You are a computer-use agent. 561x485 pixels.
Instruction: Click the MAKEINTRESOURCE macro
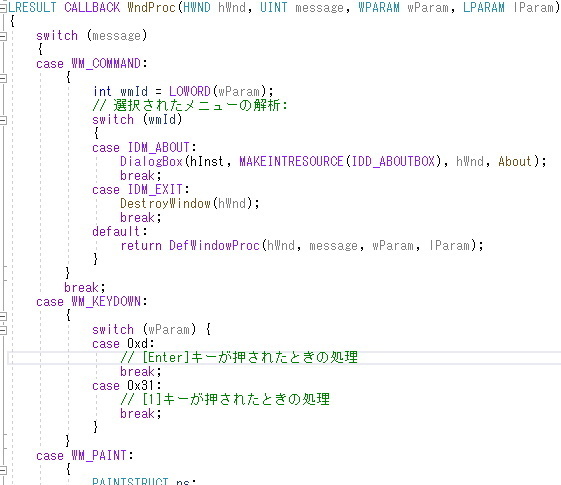(x=291, y=162)
